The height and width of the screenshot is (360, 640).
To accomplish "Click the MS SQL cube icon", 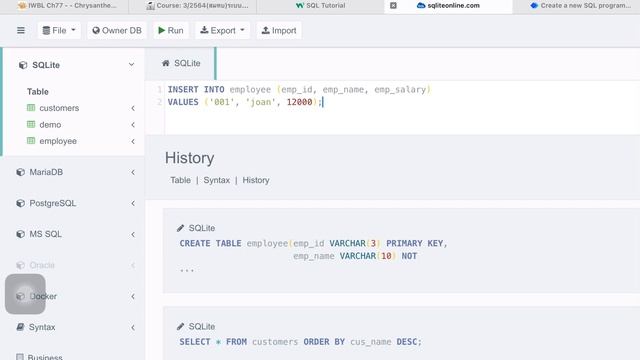I will [x=20, y=234].
